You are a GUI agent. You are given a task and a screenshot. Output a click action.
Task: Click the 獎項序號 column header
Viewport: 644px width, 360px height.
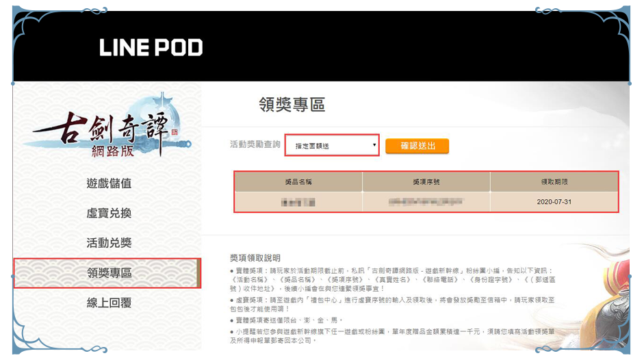426,181
